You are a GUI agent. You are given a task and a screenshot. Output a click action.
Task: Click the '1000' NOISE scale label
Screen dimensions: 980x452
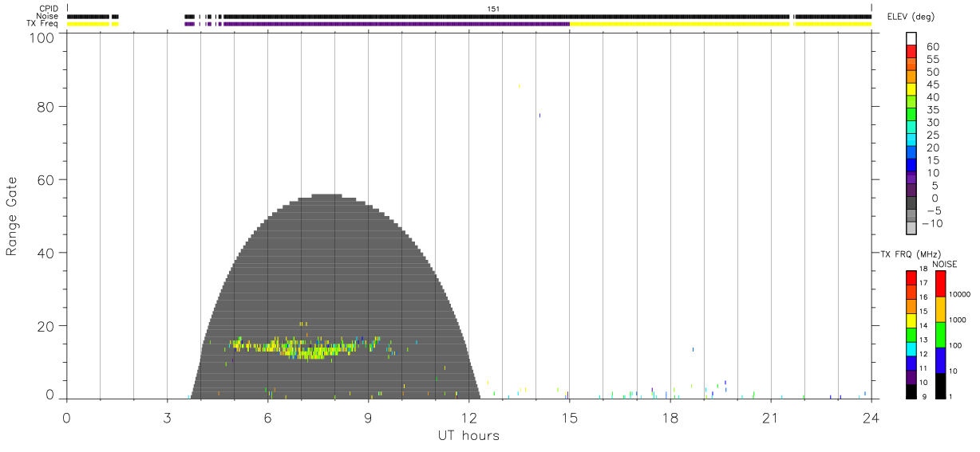click(959, 320)
